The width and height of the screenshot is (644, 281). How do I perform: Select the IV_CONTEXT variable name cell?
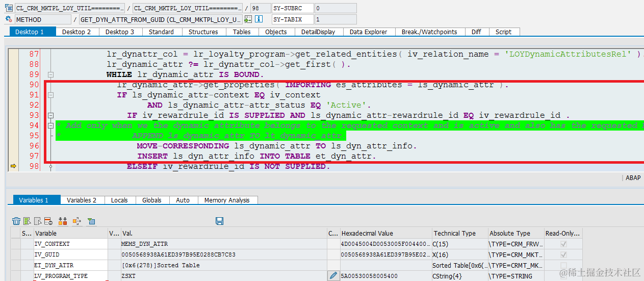point(71,244)
